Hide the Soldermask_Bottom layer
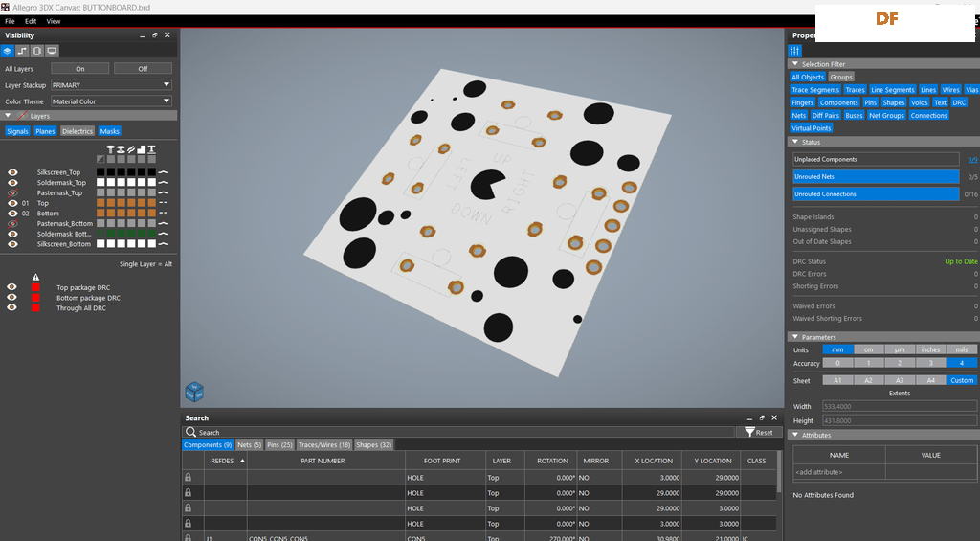This screenshot has width=980, height=541. click(x=12, y=234)
